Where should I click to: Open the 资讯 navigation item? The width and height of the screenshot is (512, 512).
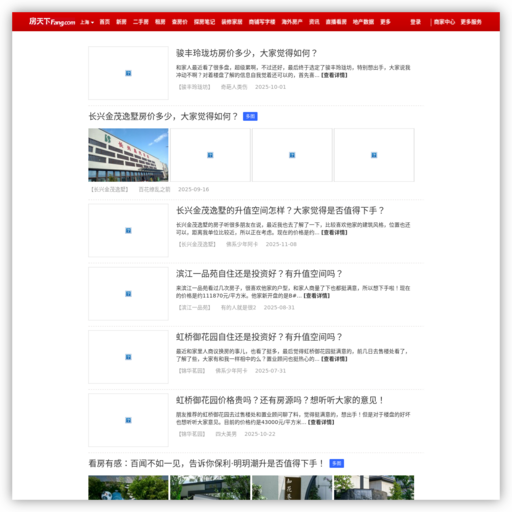coord(314,22)
